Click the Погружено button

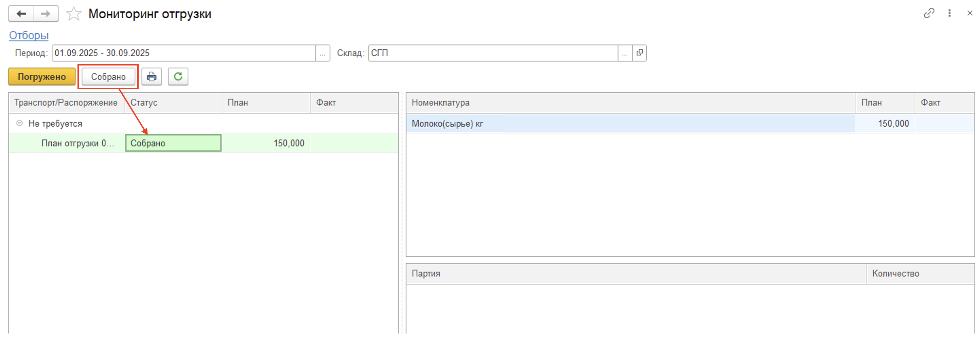[x=42, y=77]
